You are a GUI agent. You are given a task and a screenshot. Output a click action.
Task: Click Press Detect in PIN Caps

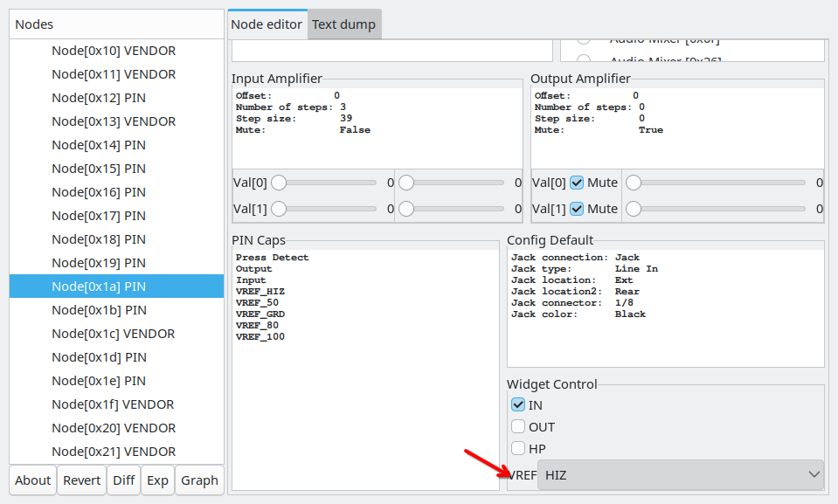tap(272, 257)
